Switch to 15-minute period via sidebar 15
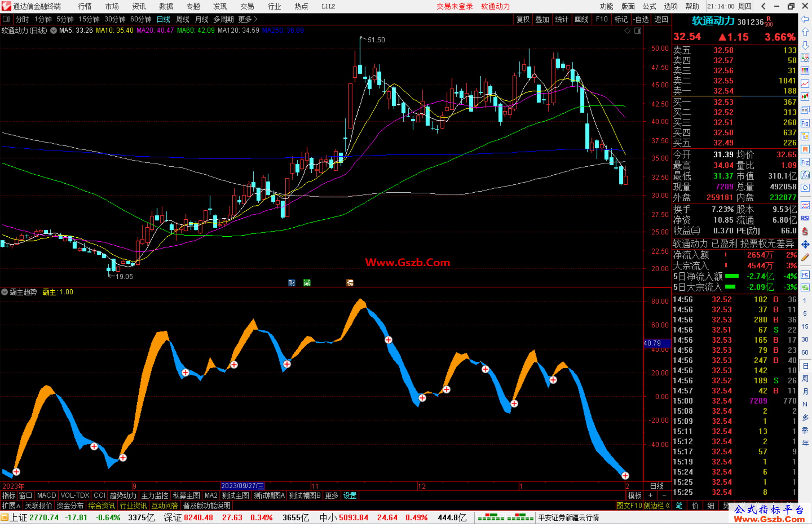812x524 pixels. pos(805,326)
